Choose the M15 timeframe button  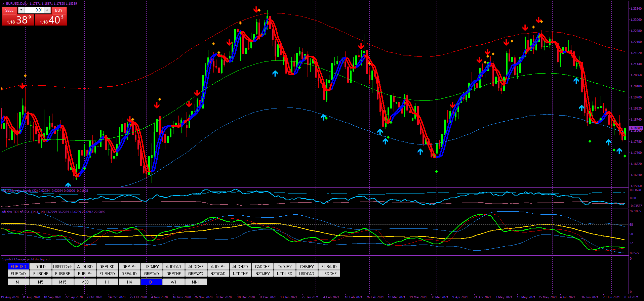click(63, 282)
